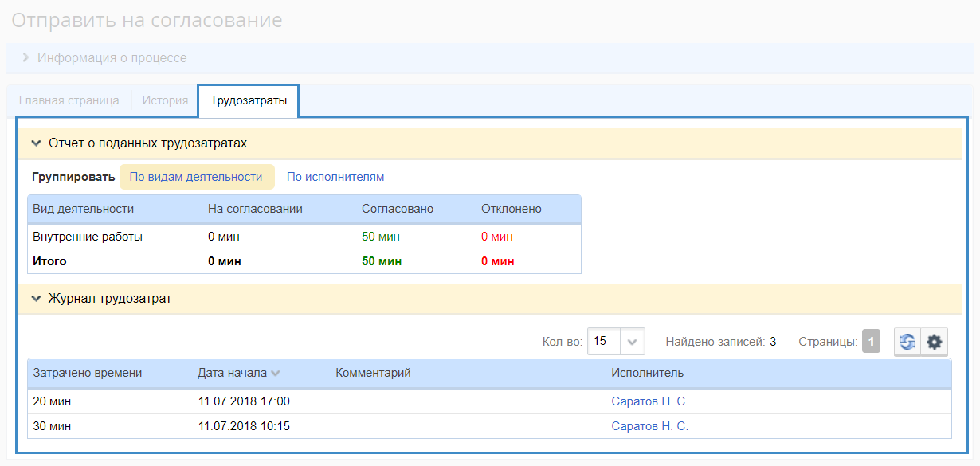Switch to Главная страница tab
Image resolution: width=980 pixels, height=466 pixels.
tap(69, 100)
